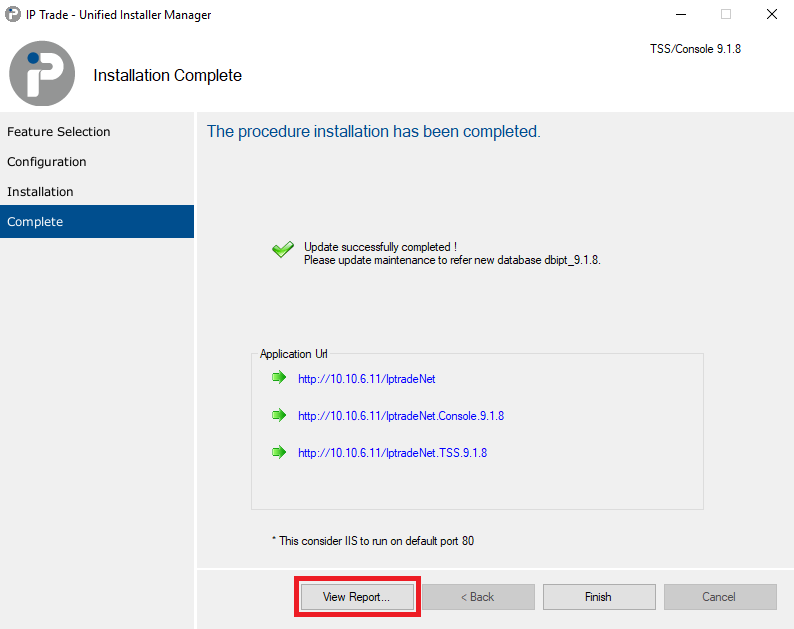Click the Finish button

click(599, 597)
